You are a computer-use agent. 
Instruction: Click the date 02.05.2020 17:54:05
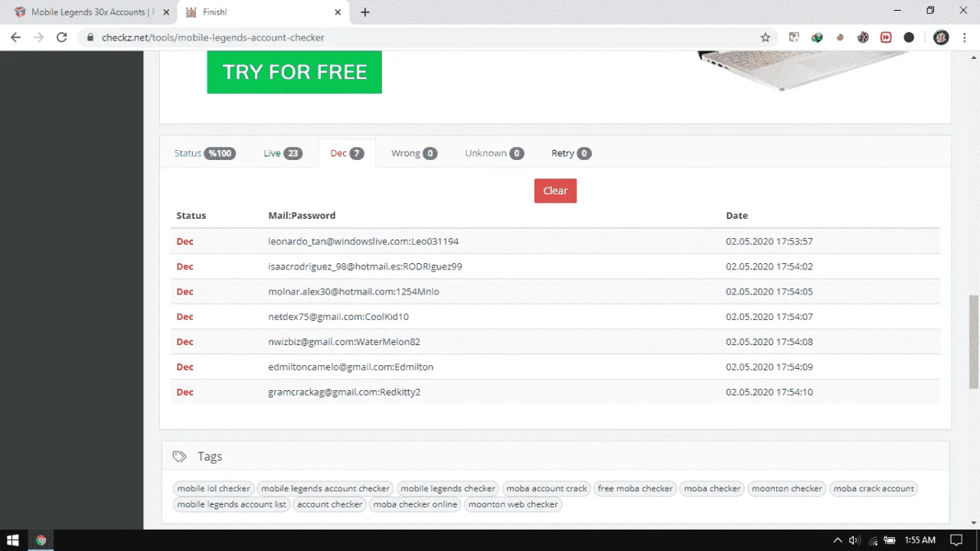coord(769,292)
